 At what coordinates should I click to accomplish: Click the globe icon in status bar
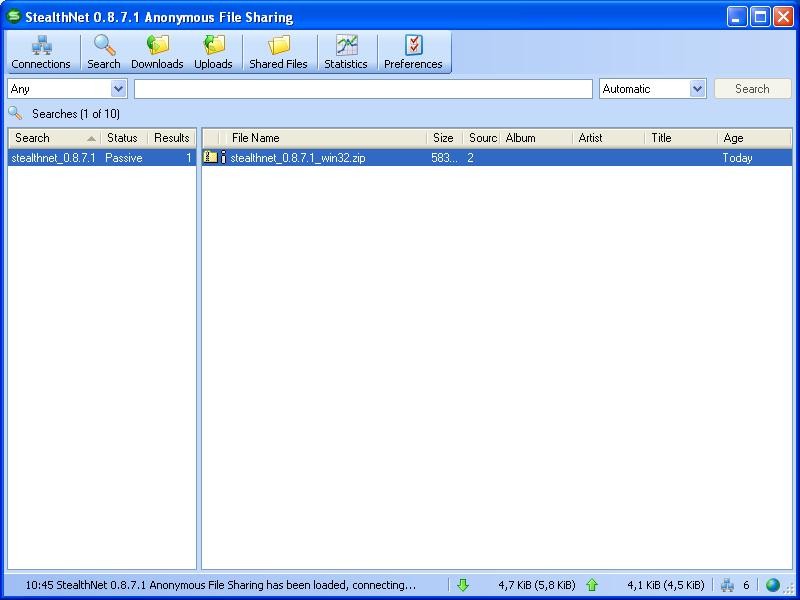[x=773, y=585]
